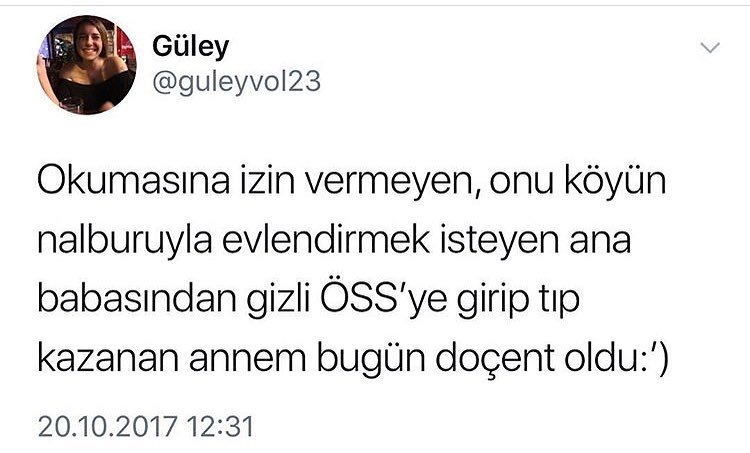Open Güley's round profile picture
This screenshot has width=750, height=453.
pos(87,65)
